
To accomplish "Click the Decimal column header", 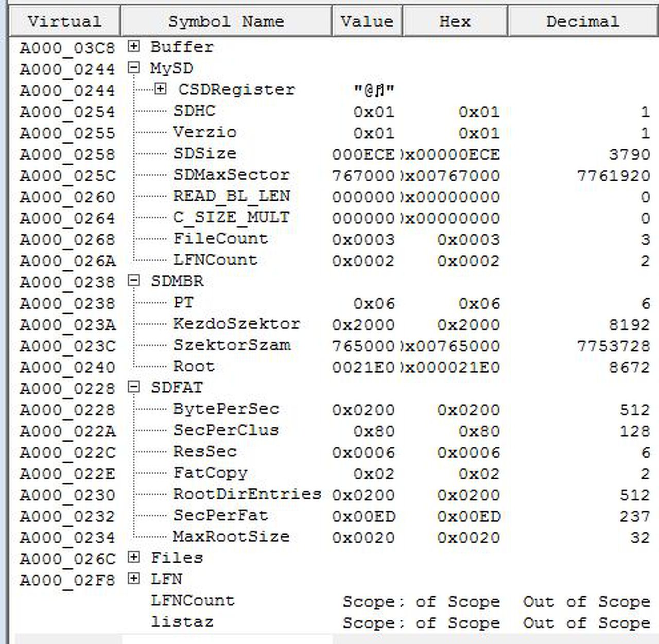I will pos(583,21).
